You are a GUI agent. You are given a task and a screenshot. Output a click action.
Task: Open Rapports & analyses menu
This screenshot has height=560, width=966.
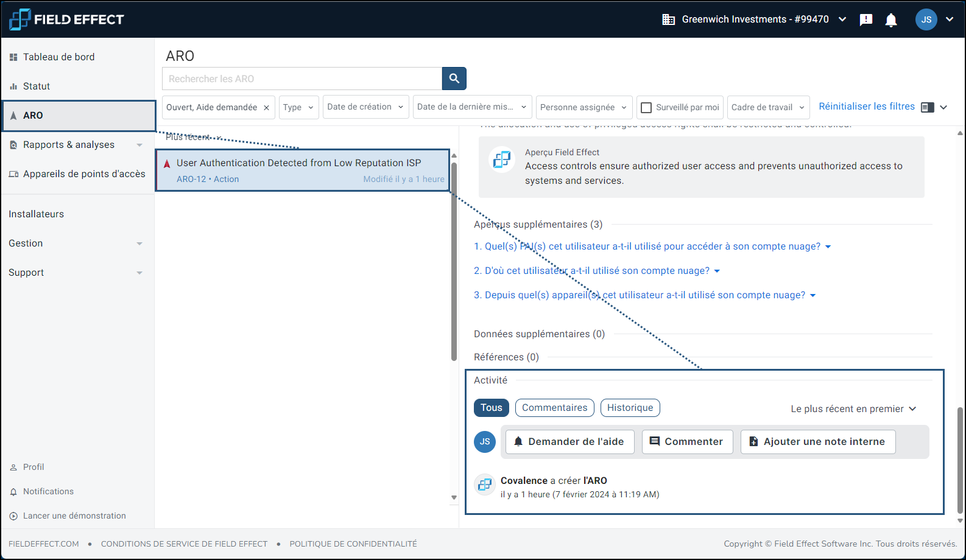(77, 145)
